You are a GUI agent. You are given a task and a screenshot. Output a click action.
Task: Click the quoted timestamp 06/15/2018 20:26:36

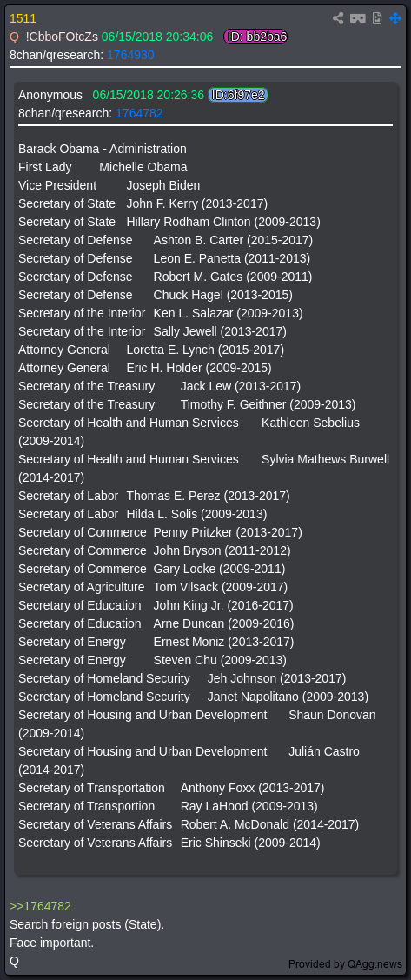pos(148,95)
